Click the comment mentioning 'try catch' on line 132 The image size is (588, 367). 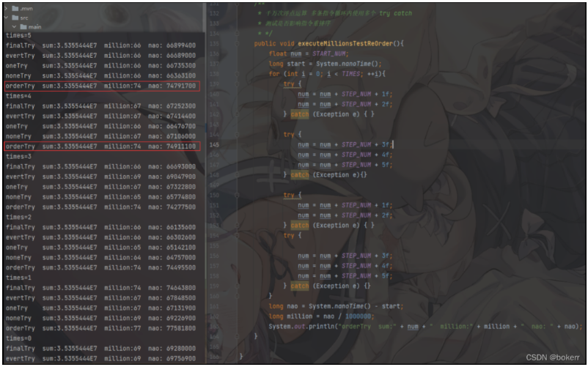click(335, 13)
